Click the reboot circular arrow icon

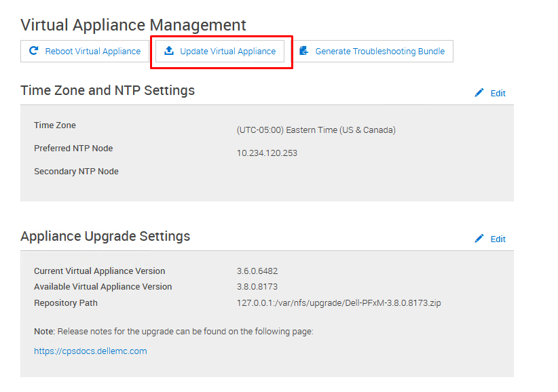pyautogui.click(x=34, y=51)
